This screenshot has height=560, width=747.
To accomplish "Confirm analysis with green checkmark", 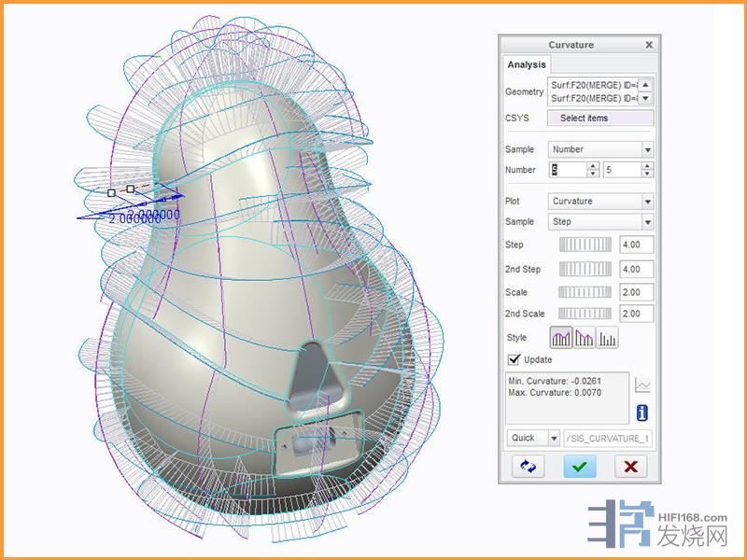I will [x=579, y=467].
